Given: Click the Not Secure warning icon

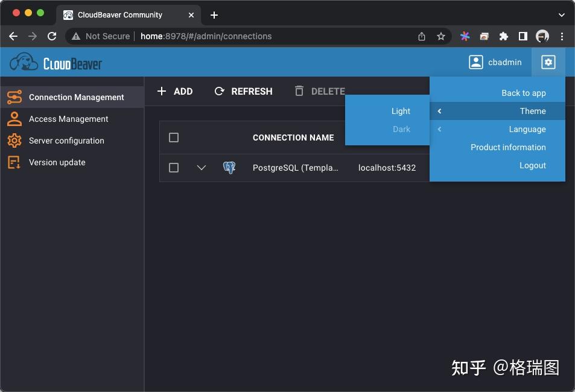Looking at the screenshot, I should click(x=76, y=36).
